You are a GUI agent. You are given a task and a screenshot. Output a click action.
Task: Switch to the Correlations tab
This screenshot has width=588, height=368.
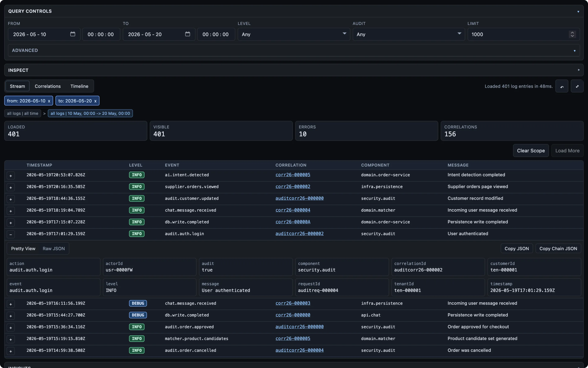tap(48, 86)
